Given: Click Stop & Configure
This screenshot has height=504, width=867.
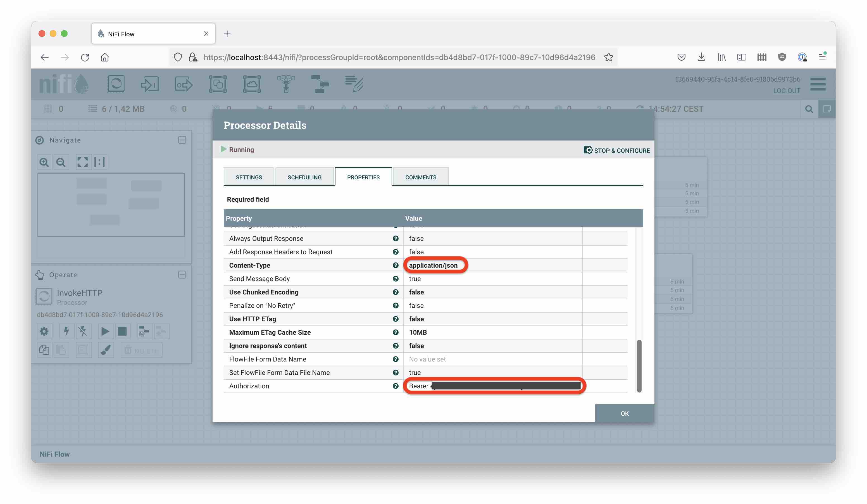Looking at the screenshot, I should point(616,150).
